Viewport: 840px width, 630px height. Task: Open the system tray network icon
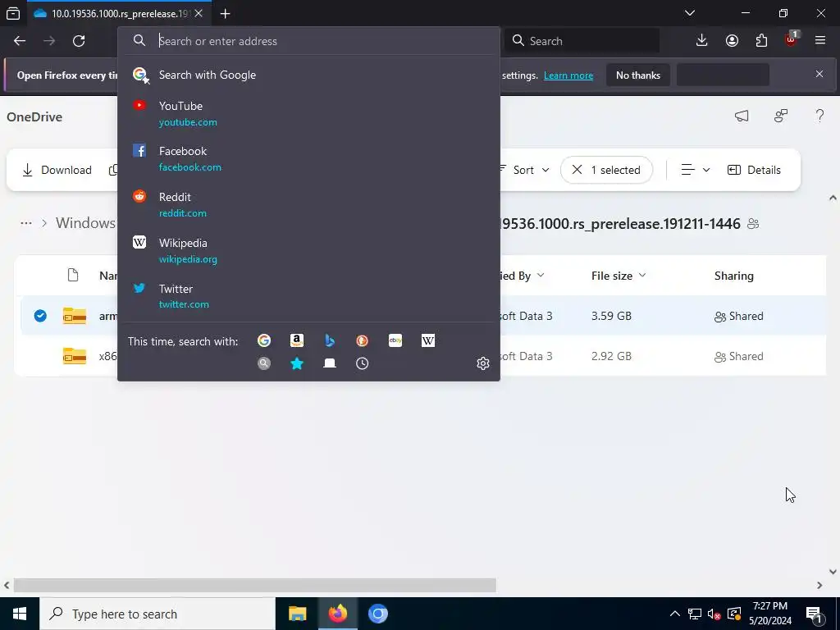point(695,614)
